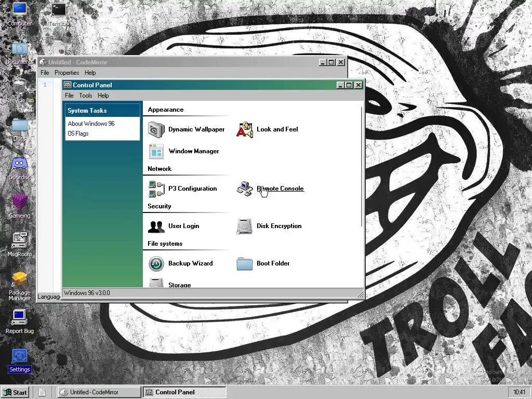Click the Remote Console label
The height and width of the screenshot is (399, 532).
pos(280,189)
